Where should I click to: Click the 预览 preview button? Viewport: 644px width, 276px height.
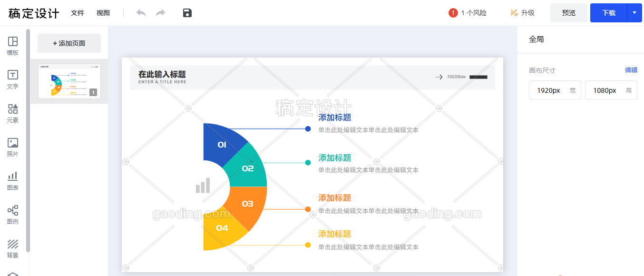click(x=568, y=13)
